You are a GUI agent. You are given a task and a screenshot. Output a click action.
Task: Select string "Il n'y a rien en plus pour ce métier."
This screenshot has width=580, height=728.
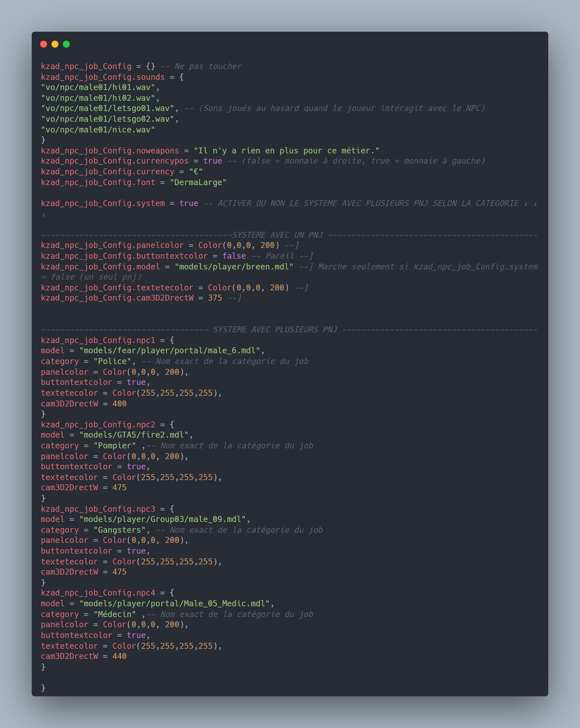286,151
